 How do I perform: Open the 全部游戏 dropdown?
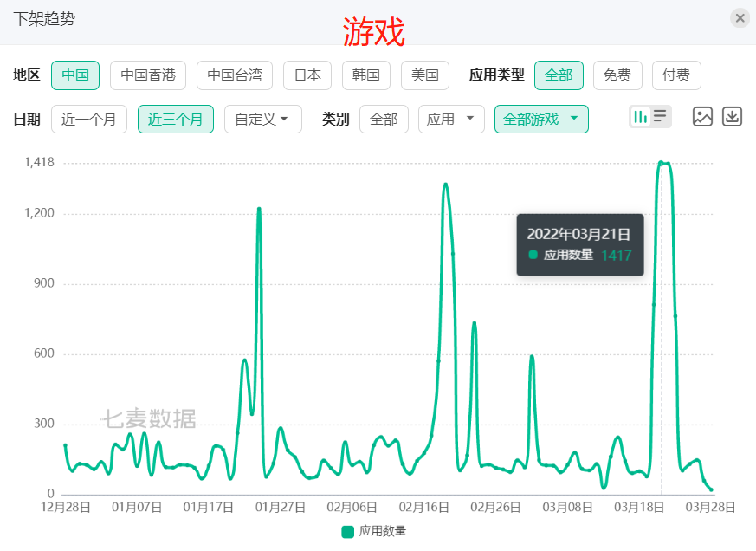[x=541, y=120]
